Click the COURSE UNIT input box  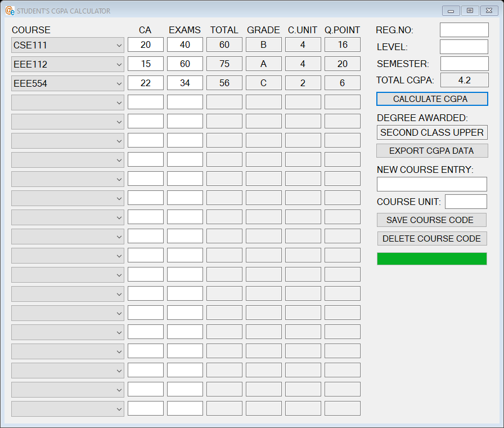pos(466,202)
